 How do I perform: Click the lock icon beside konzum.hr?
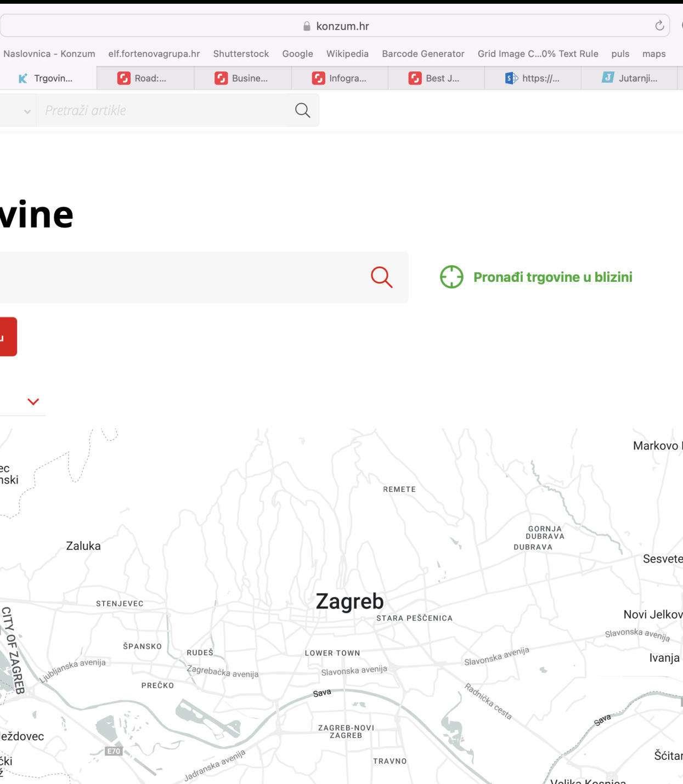click(x=307, y=26)
